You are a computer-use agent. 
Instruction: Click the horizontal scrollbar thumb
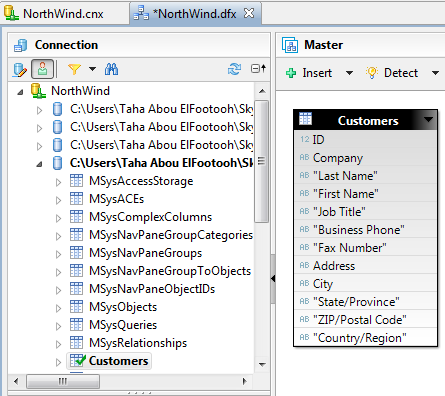click(63, 381)
